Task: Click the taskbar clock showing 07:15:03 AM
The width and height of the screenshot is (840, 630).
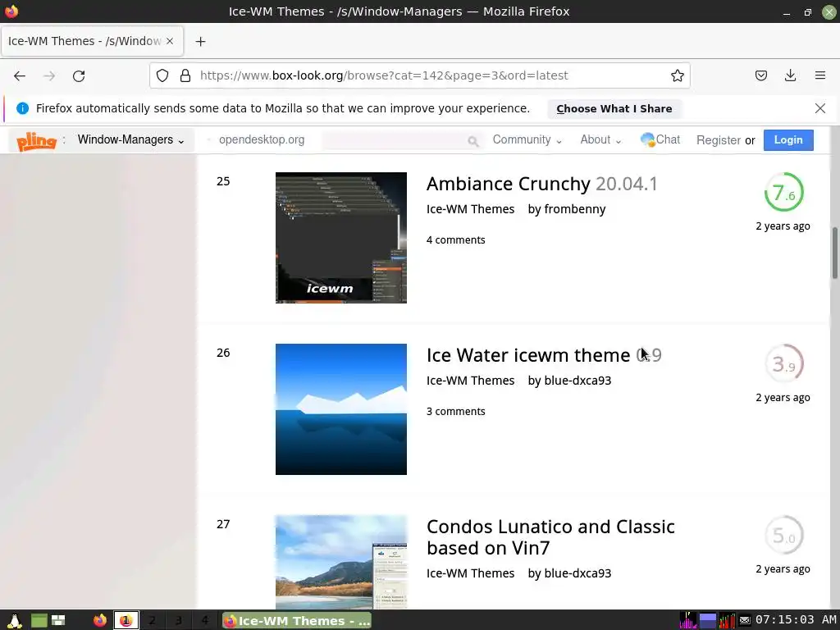Action: [796, 620]
